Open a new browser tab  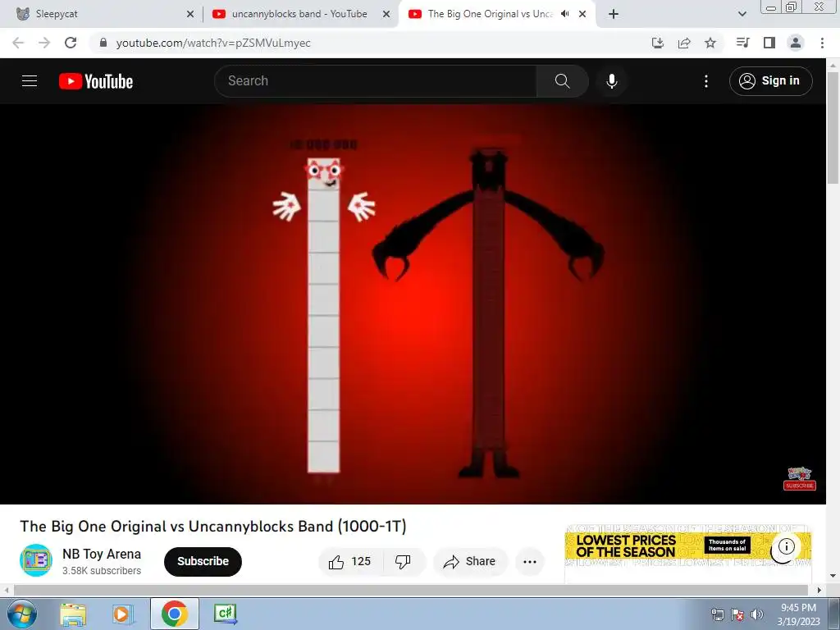click(x=614, y=14)
